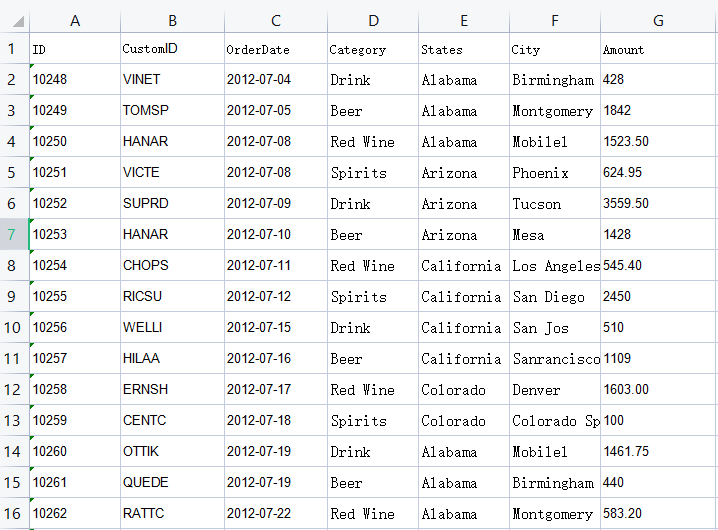Select amount cell 1109
This screenshot has height=530, width=718.
click(x=658, y=359)
